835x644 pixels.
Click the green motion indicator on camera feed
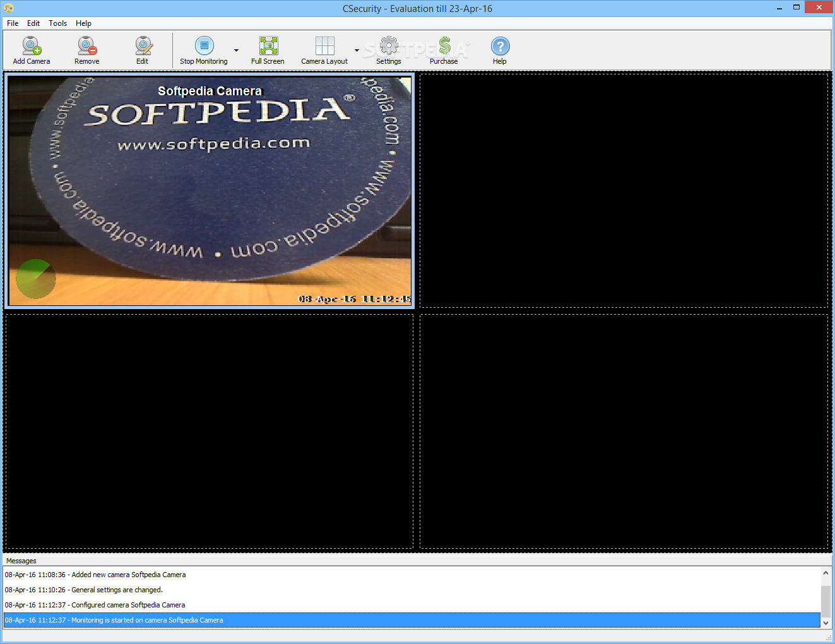pyautogui.click(x=36, y=279)
